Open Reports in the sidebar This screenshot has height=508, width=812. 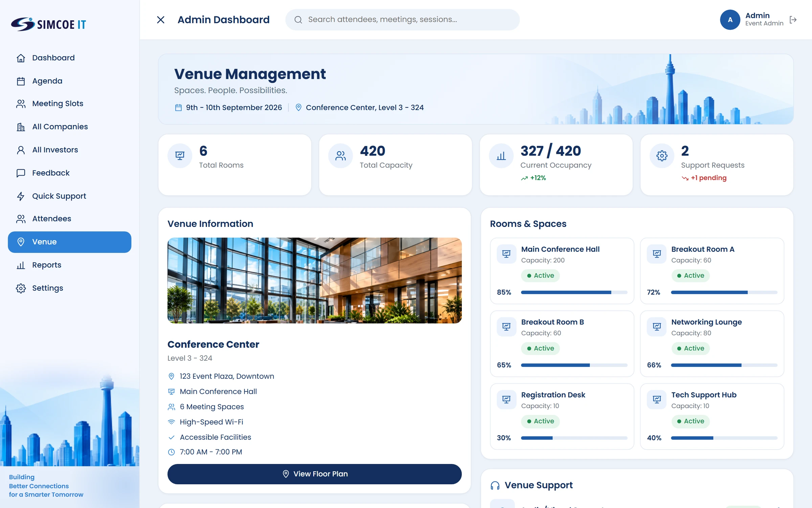69,265
